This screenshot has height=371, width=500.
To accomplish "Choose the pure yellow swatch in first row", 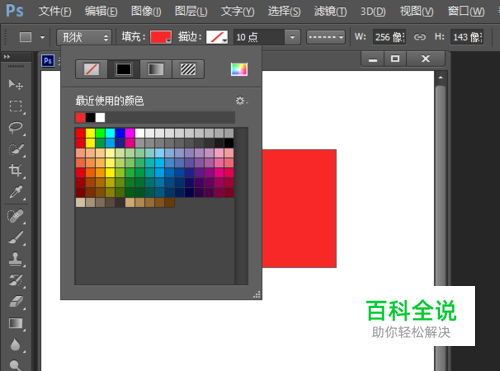I will click(x=90, y=133).
